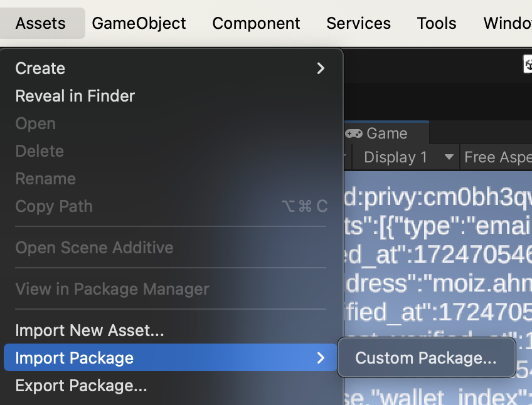The height and width of the screenshot is (405, 532).
Task: Expand the Create submenu
Action: (x=170, y=68)
